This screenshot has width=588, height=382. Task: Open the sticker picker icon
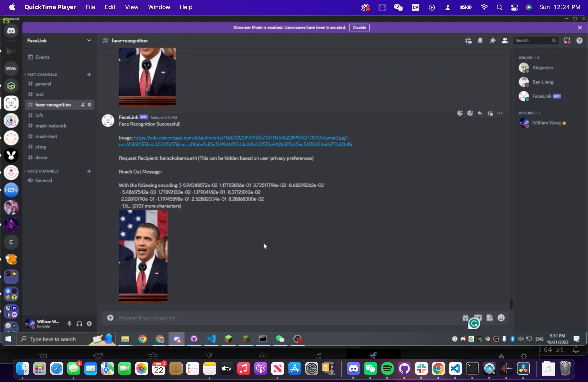(x=490, y=318)
